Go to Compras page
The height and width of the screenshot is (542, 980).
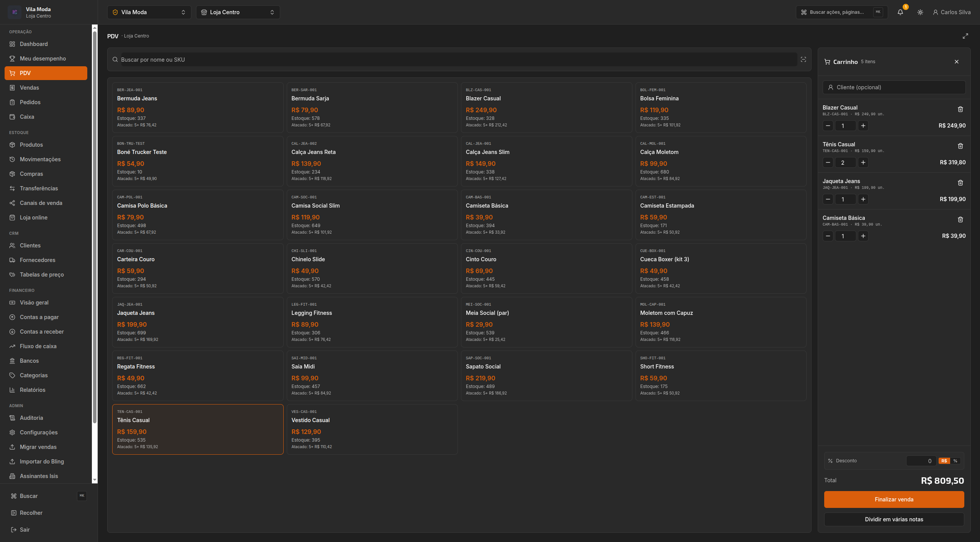pos(46,174)
